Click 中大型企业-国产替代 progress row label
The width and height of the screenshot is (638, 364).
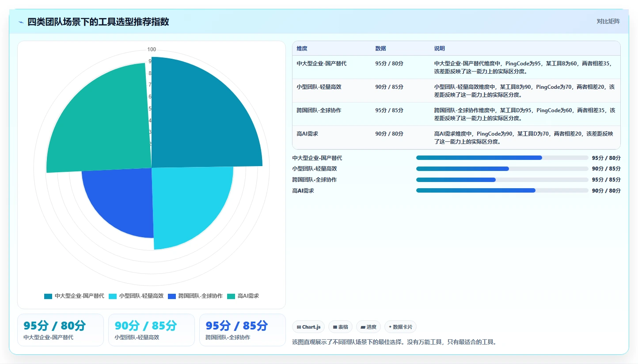pos(317,158)
